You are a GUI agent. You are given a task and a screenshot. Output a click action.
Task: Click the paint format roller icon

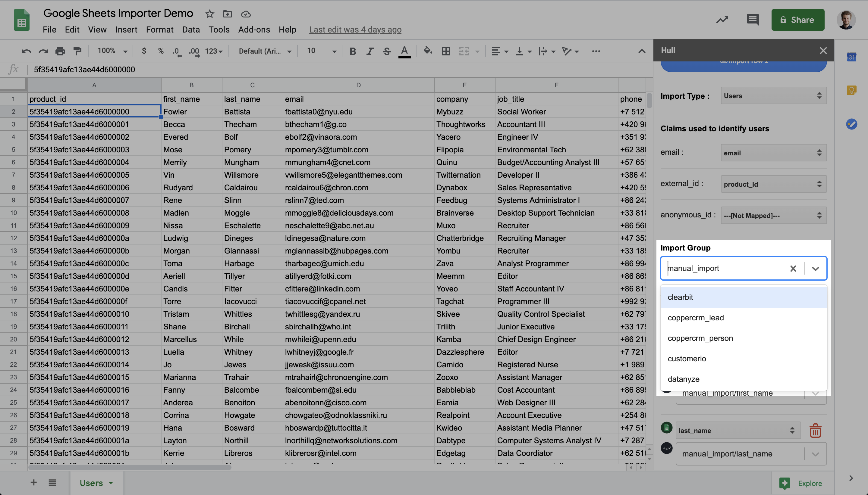click(77, 51)
